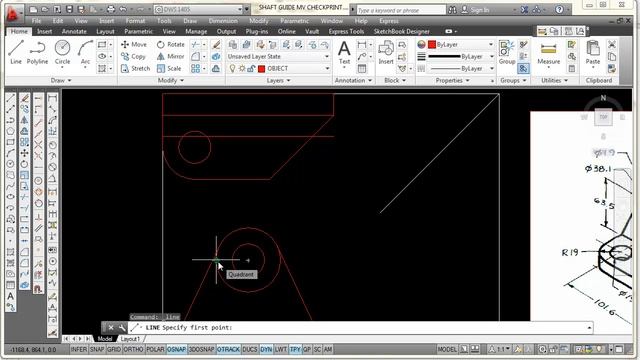The image size is (640, 360).
Task: Open the Express Tools ribbon tab
Action: 346,31
